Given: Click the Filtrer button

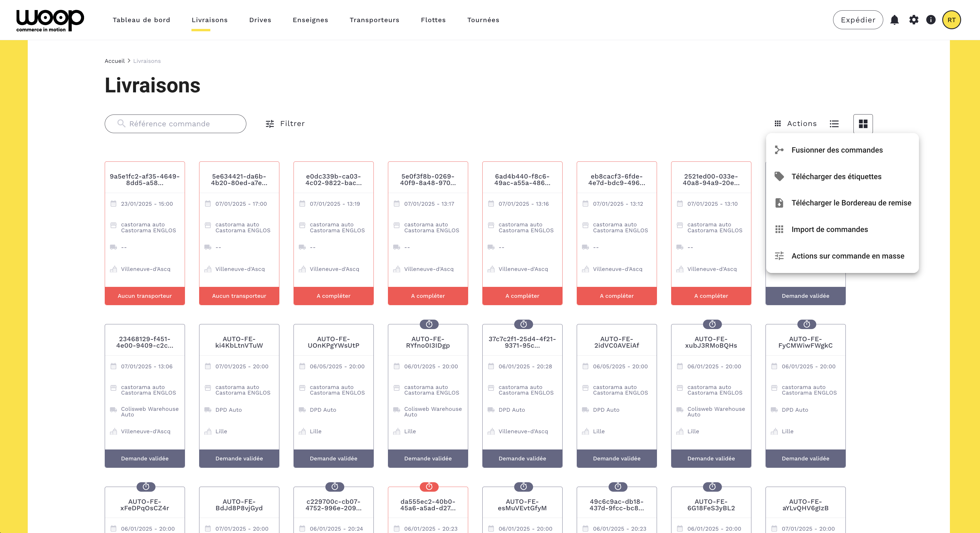Looking at the screenshot, I should (285, 124).
